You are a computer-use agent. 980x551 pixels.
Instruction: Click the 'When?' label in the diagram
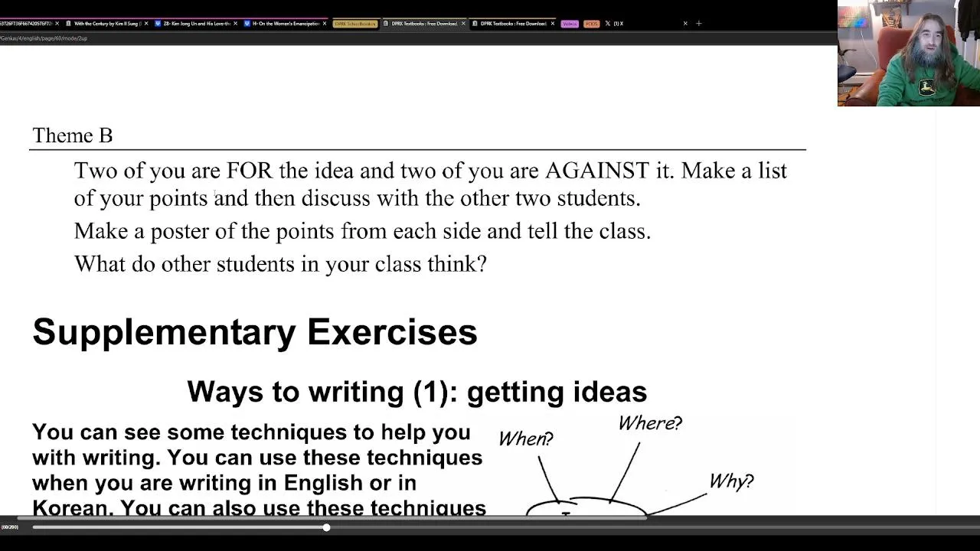pyautogui.click(x=526, y=439)
